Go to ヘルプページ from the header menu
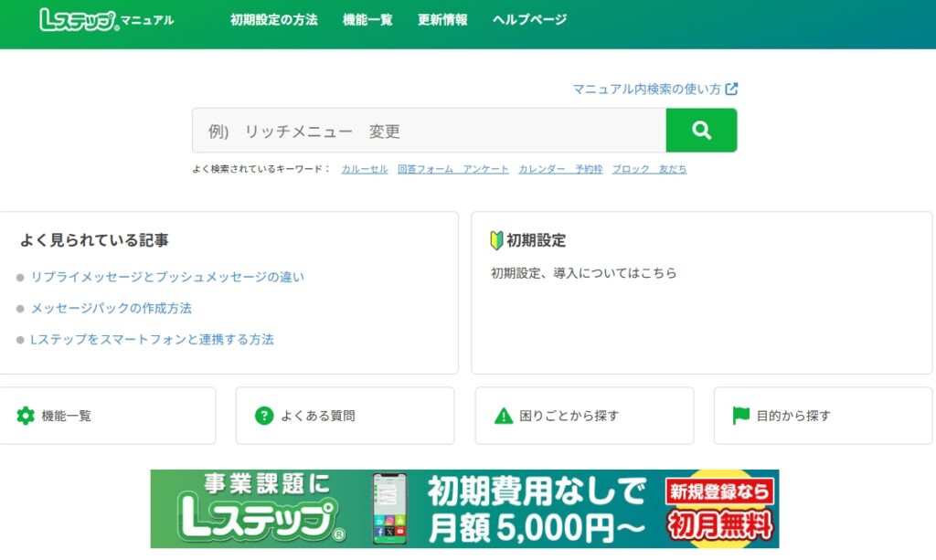The image size is (936, 560). [529, 20]
